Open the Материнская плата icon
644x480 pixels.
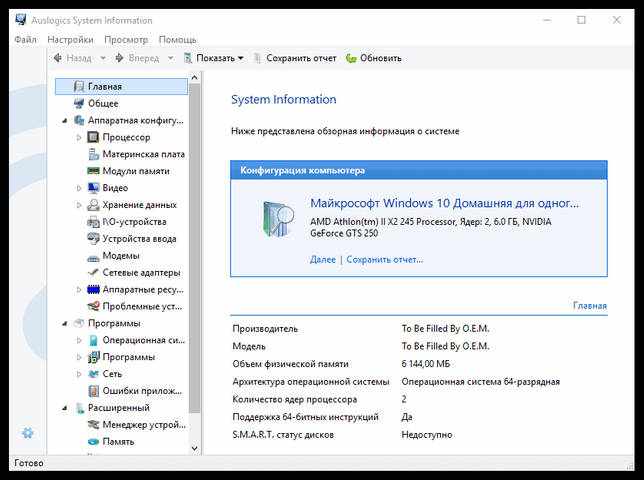click(x=93, y=154)
